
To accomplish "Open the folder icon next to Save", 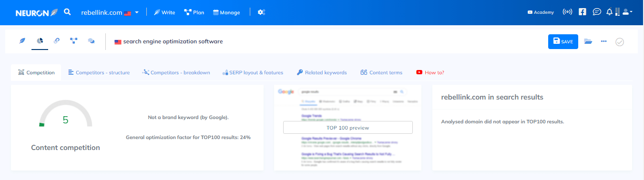I will (588, 41).
